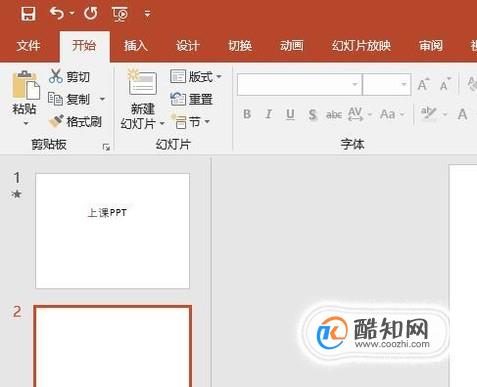Switch to the 插入 tab
Image resolution: width=477 pixels, height=387 pixels.
[x=136, y=45]
